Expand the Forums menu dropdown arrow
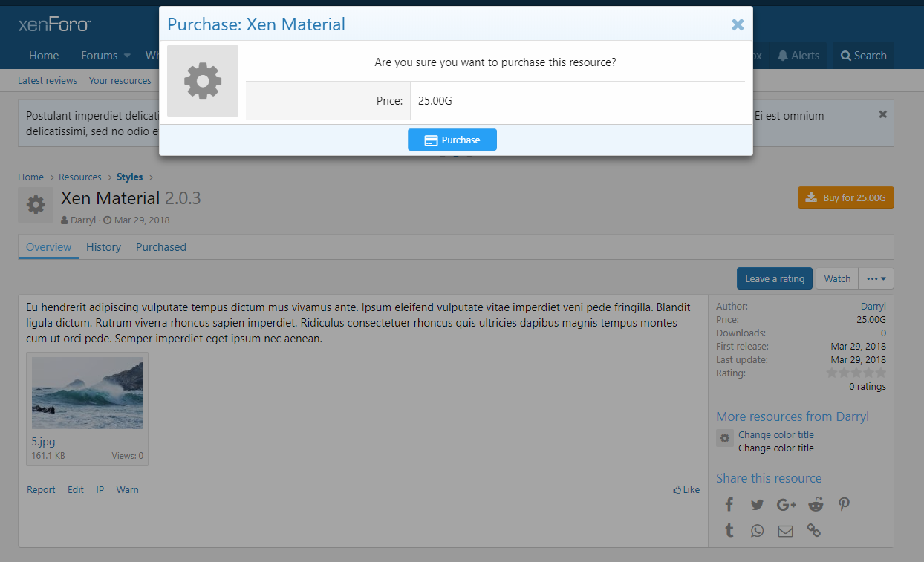This screenshot has width=924, height=562. point(127,56)
